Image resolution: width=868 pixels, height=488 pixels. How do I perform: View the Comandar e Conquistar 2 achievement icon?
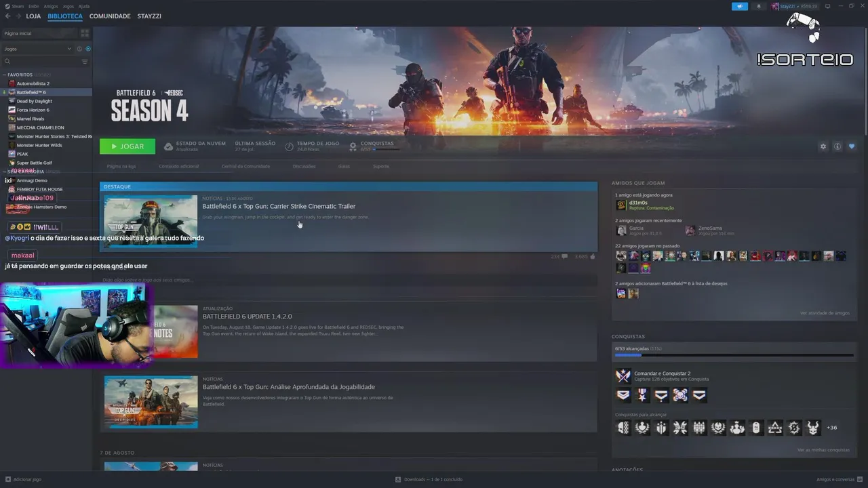click(623, 375)
